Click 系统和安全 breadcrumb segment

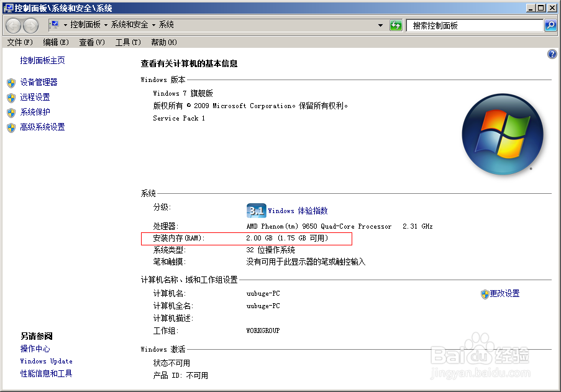click(129, 24)
